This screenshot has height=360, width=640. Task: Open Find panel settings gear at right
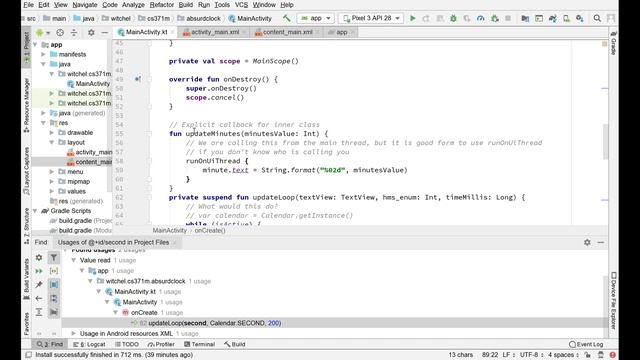[x=587, y=242]
